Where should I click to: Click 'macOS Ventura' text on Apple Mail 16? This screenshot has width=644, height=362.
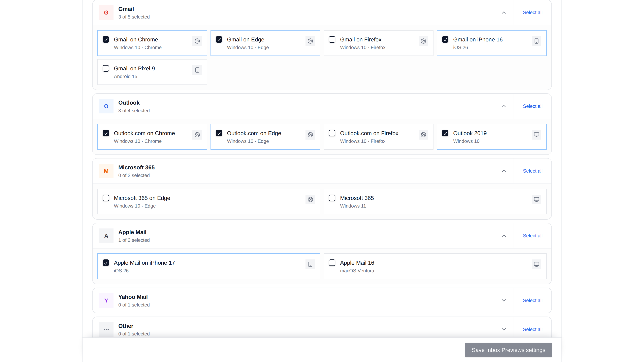pyautogui.click(x=357, y=270)
